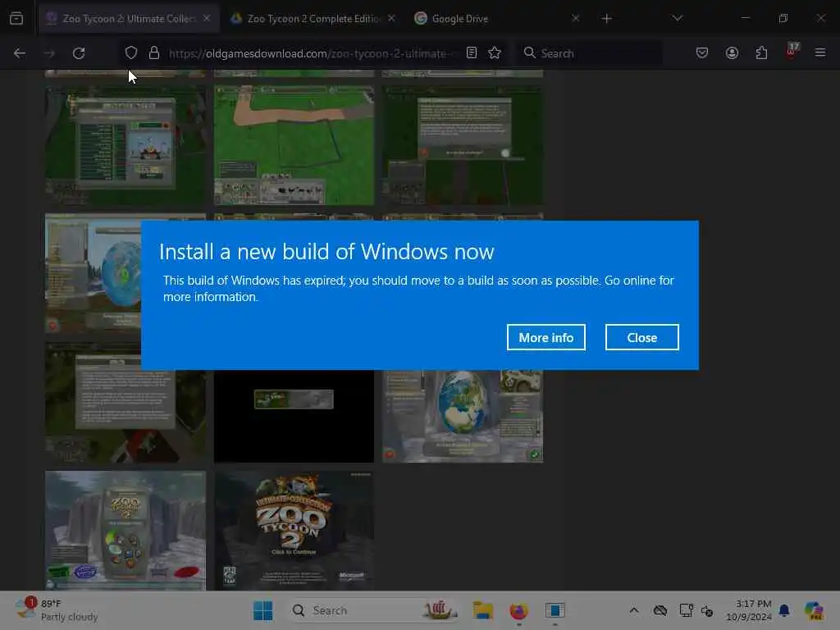The height and width of the screenshot is (630, 840).
Task: Expand the list all tabs dropdown
Action: (x=677, y=18)
